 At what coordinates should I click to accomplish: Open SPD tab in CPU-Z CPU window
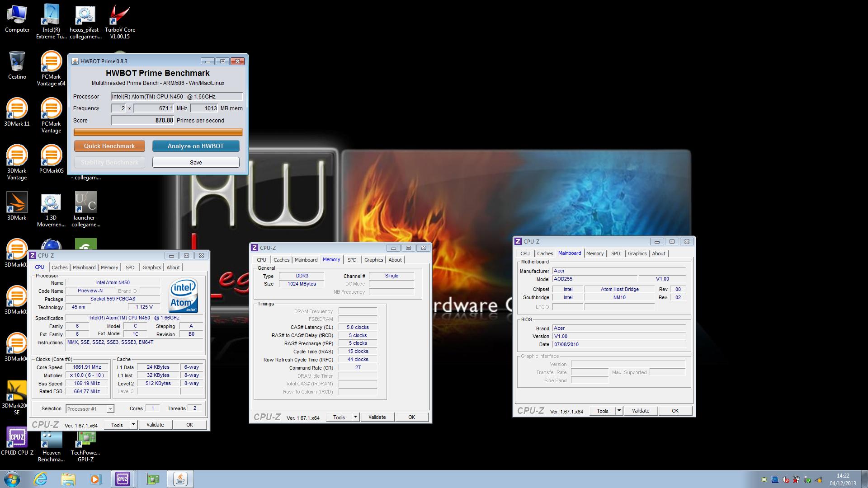[x=130, y=267]
